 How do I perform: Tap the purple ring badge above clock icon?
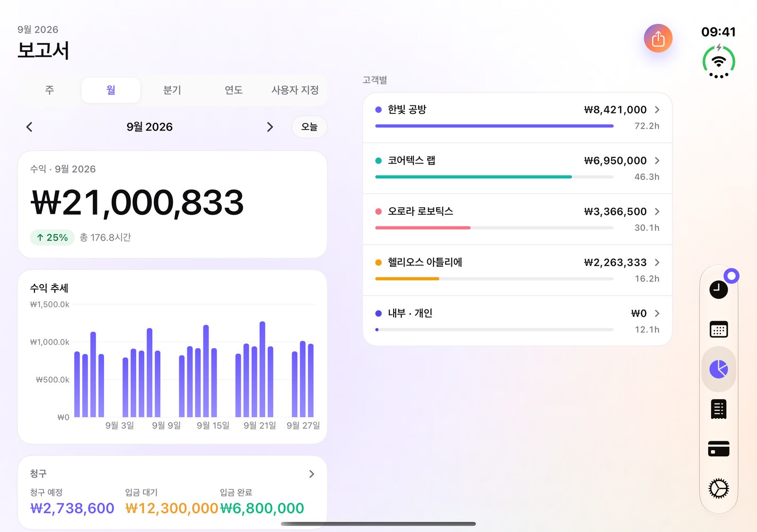tap(731, 276)
